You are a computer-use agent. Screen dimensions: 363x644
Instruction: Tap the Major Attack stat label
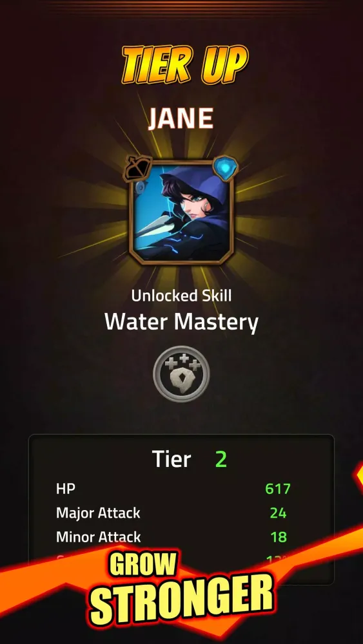[98, 513]
